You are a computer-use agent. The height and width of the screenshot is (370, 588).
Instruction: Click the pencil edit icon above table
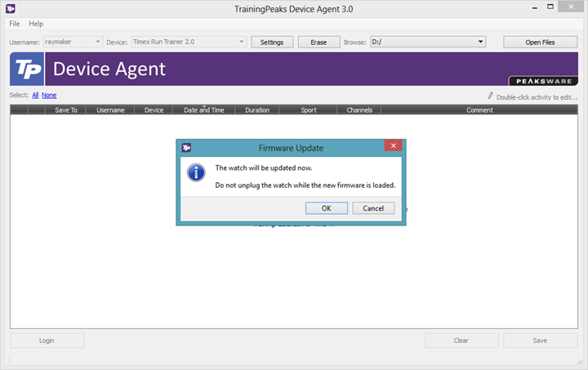coord(491,96)
